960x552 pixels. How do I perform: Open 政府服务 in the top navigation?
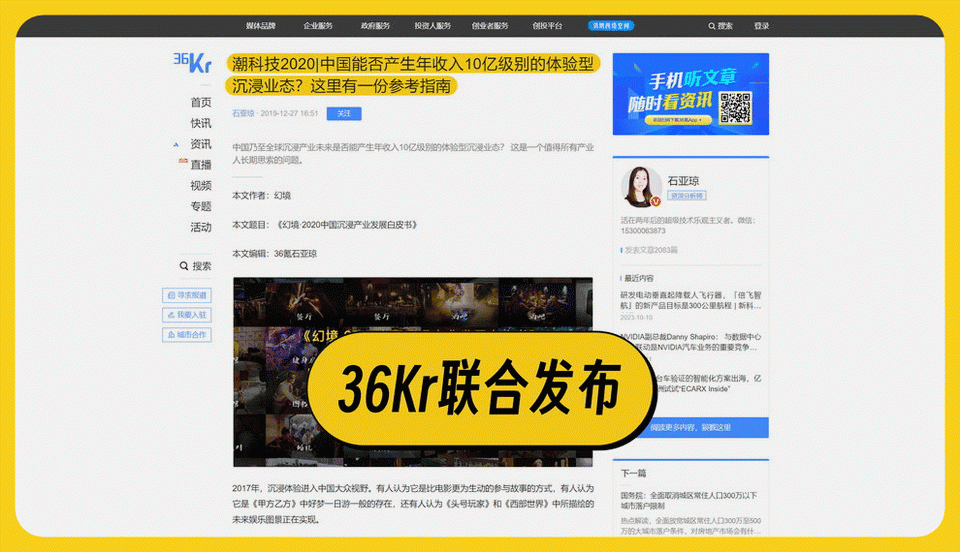point(375,26)
